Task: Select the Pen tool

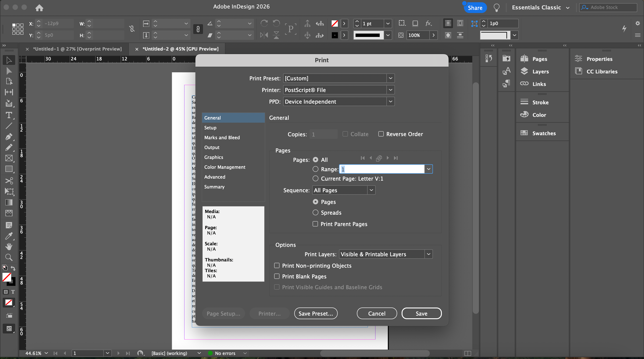Action: point(9,137)
